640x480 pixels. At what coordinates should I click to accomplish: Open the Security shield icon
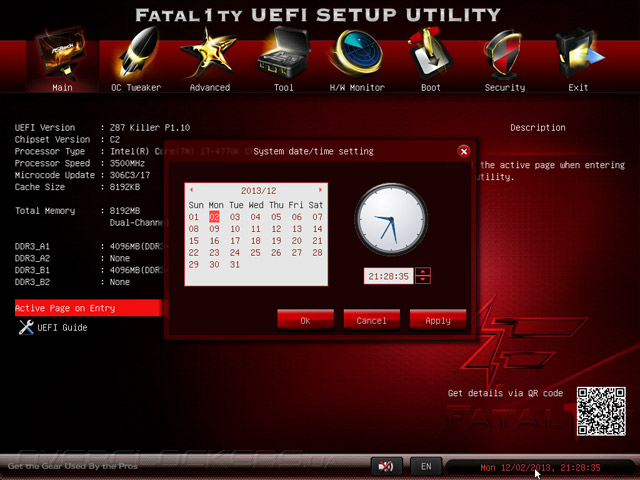(x=504, y=55)
